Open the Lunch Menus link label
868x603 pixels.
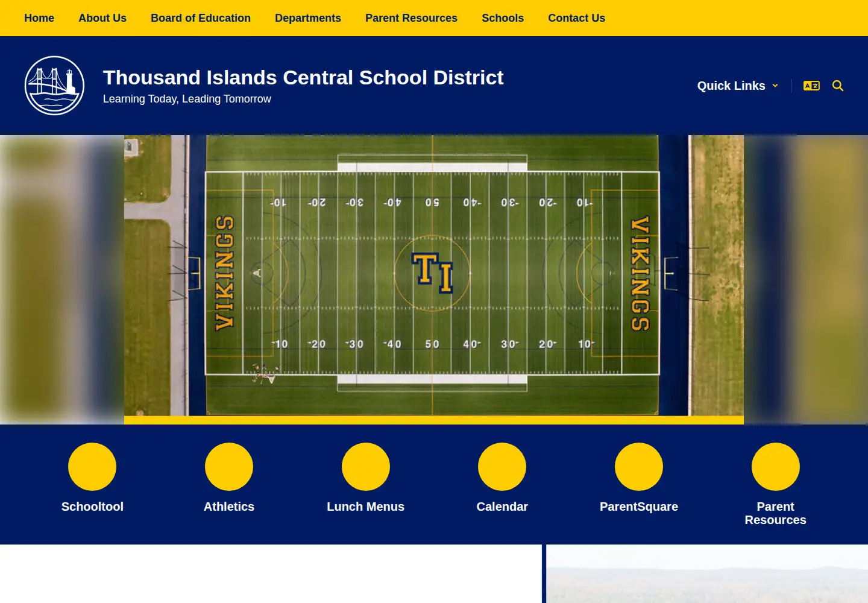pyautogui.click(x=366, y=507)
